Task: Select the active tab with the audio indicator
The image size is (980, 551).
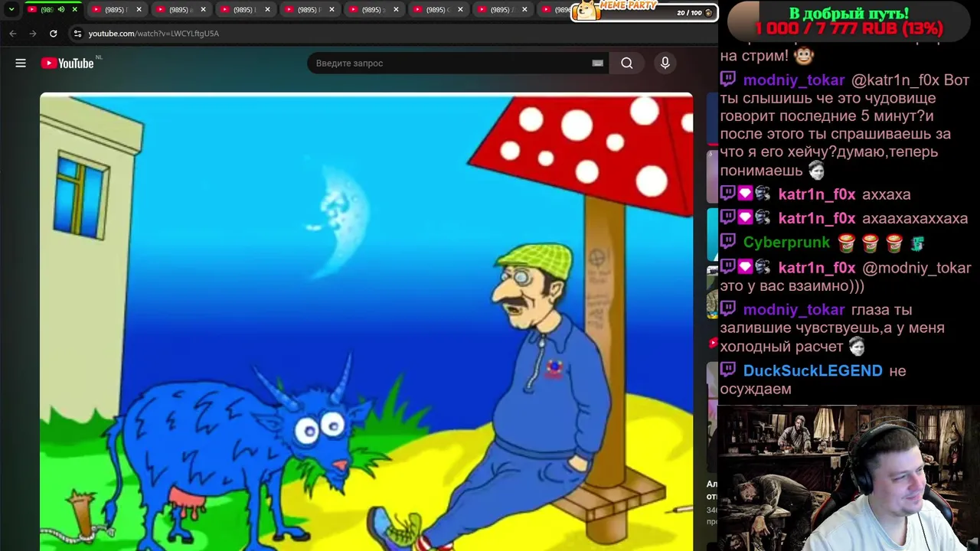Action: tap(52, 10)
